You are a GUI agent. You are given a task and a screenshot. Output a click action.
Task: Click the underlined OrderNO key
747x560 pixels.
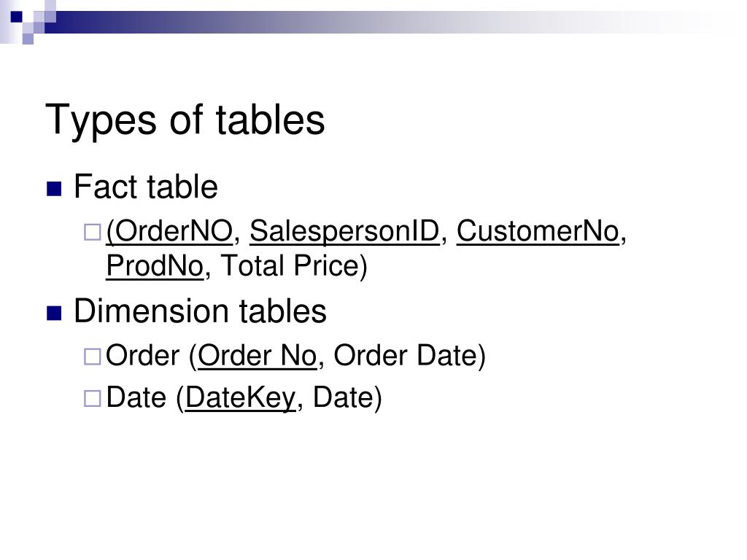pyautogui.click(x=169, y=232)
